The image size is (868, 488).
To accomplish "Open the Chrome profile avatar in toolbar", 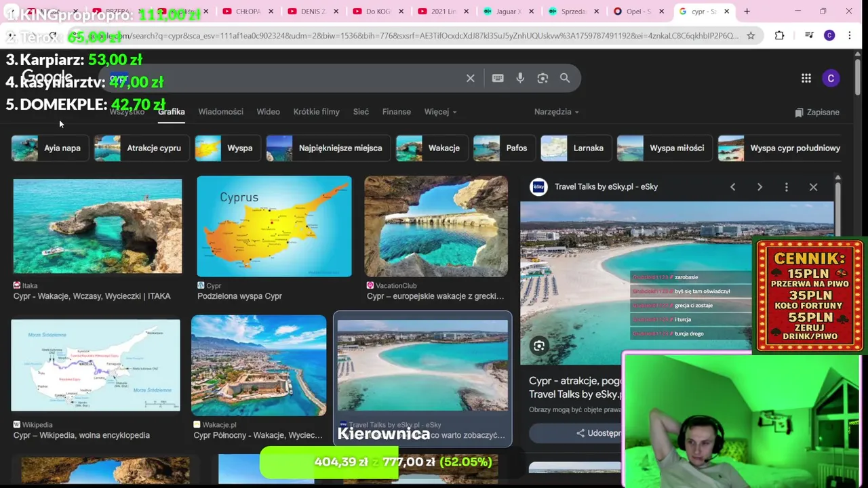I will tap(829, 35).
